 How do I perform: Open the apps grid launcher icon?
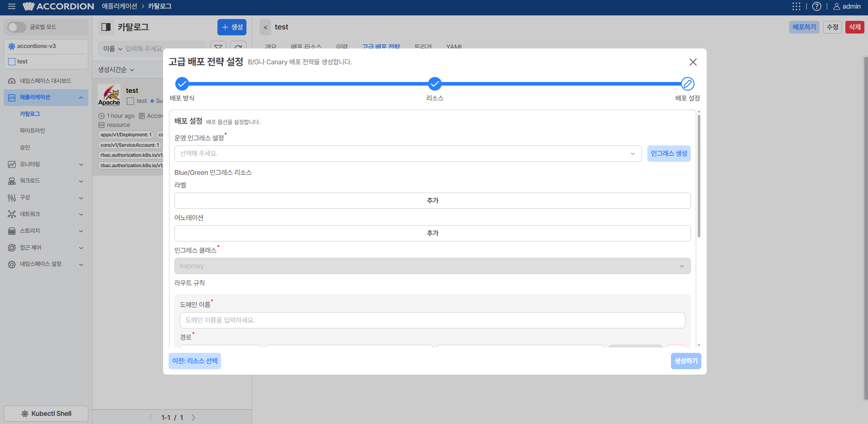pos(796,6)
